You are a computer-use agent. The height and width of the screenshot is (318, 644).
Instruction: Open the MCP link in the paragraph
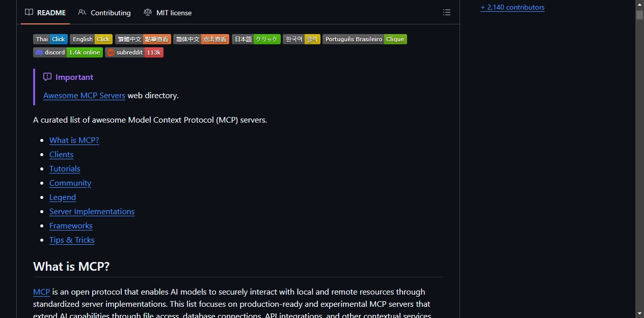point(41,292)
